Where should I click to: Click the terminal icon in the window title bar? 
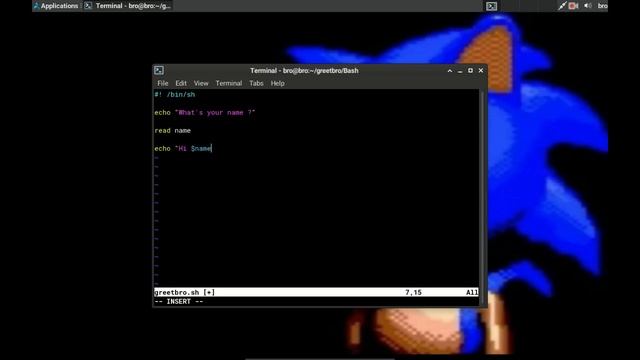pos(159,70)
